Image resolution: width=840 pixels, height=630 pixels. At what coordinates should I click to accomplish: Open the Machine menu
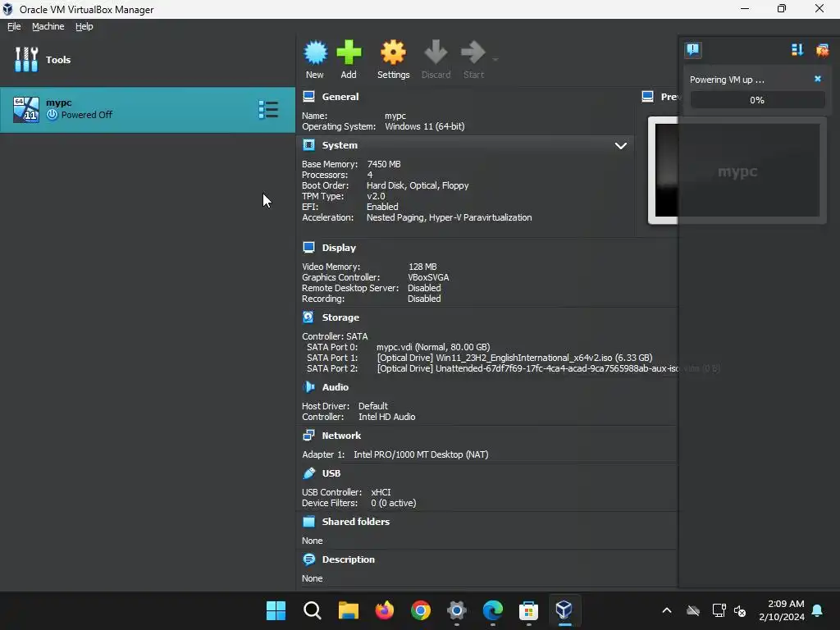click(48, 26)
